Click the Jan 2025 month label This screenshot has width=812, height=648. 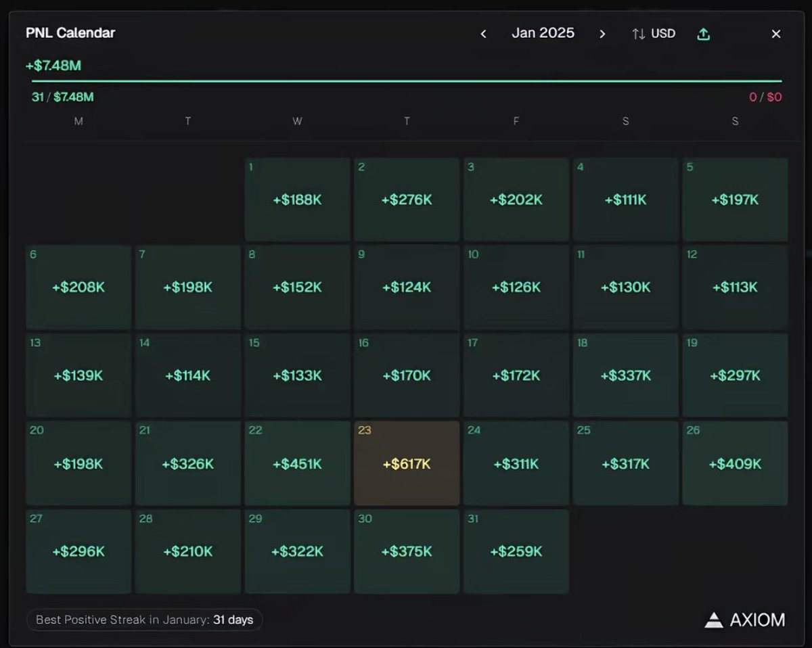(x=543, y=33)
